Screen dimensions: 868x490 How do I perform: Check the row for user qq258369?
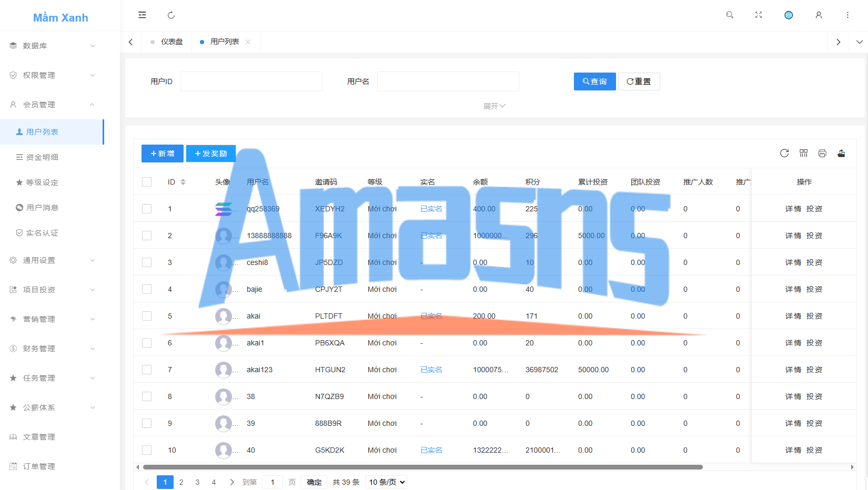pyautogui.click(x=147, y=209)
